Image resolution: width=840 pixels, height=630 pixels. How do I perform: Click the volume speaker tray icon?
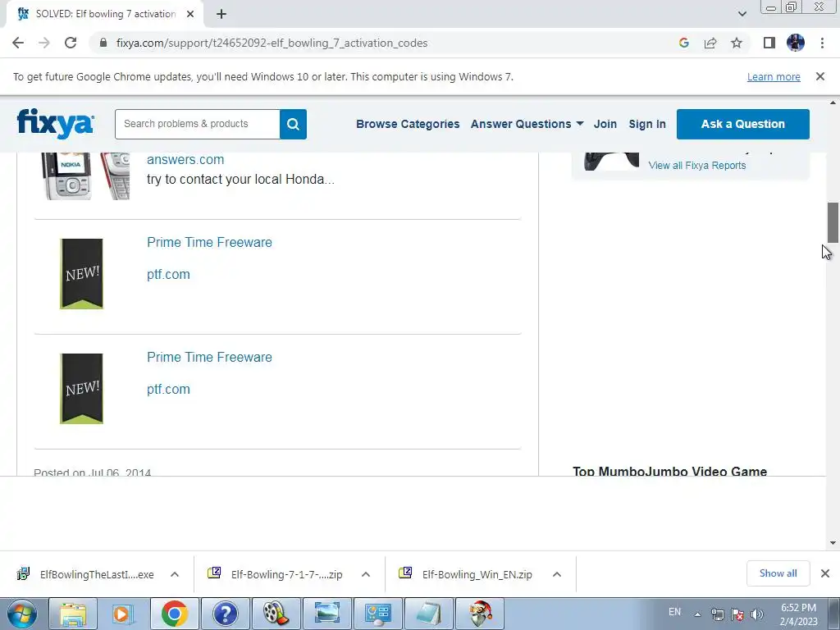pos(757,614)
